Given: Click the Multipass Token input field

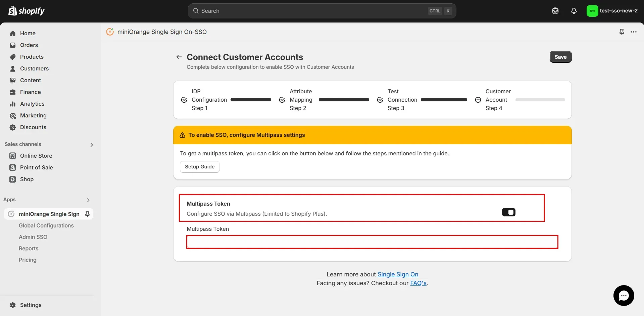Looking at the screenshot, I should coord(372,242).
